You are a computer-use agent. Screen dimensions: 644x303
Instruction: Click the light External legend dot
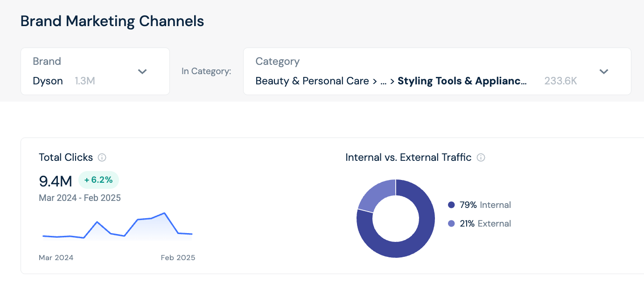[x=450, y=224]
